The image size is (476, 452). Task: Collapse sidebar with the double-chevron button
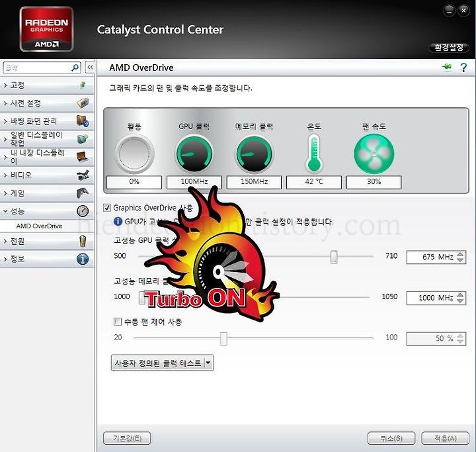click(90, 68)
